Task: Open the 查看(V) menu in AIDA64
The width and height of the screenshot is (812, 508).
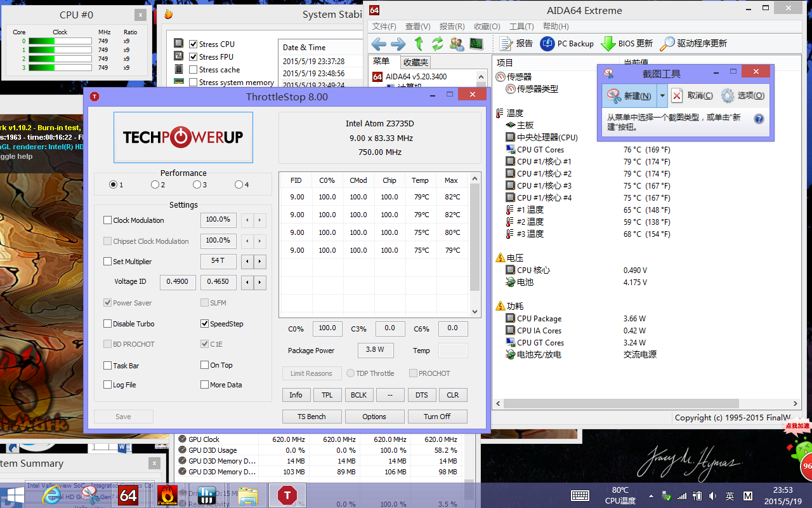Action: click(417, 26)
